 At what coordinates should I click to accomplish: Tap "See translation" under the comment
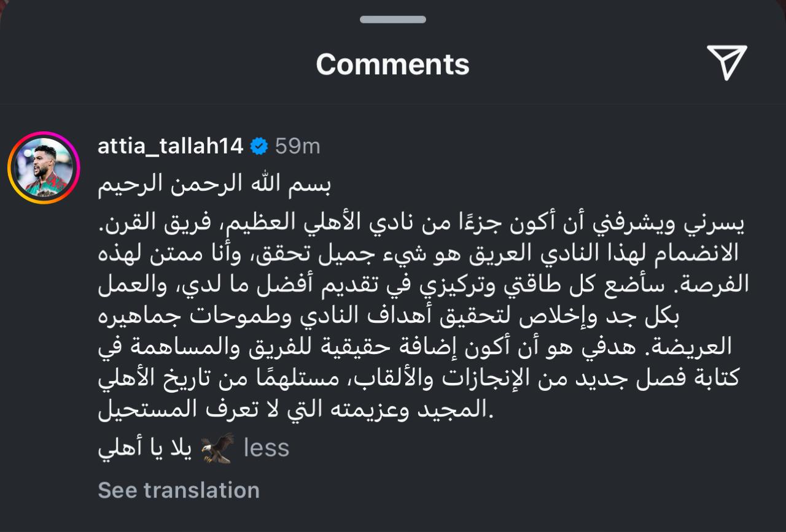click(x=179, y=490)
